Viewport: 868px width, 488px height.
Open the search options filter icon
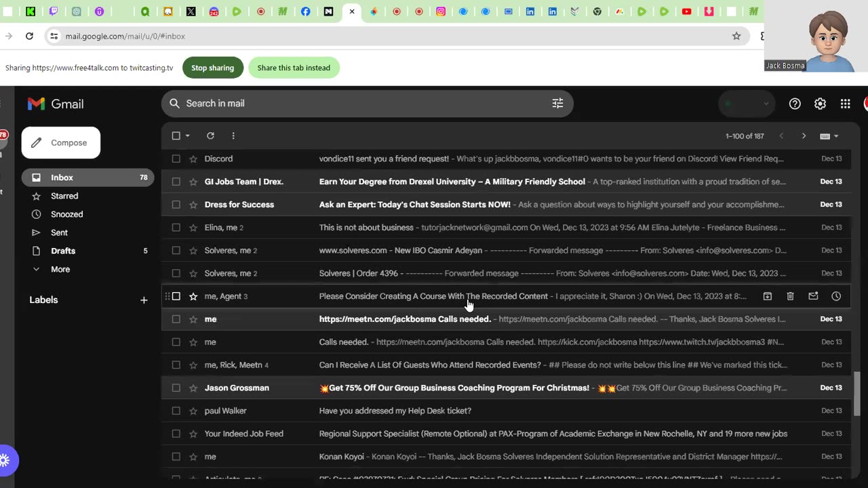pos(557,103)
